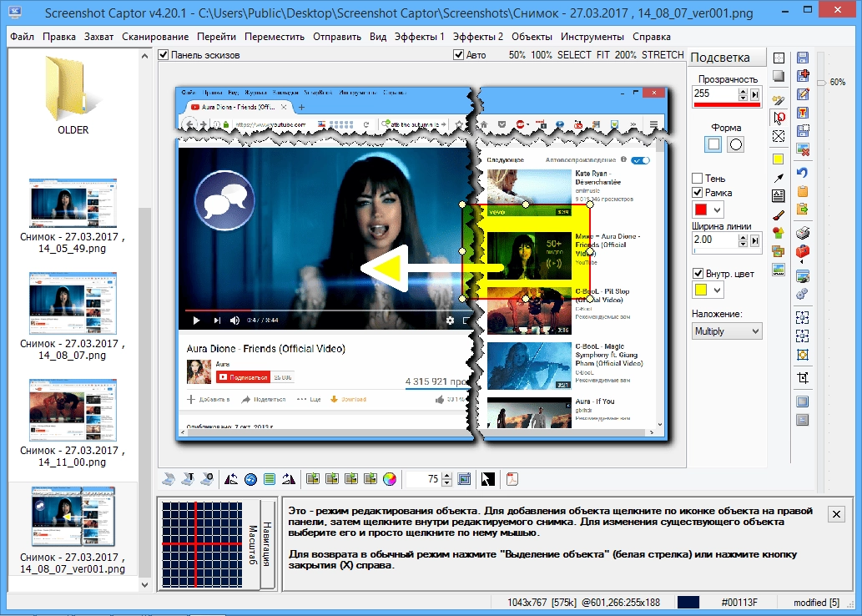
Task: Click end-jump button next to Прозрачность field
Action: (755, 94)
